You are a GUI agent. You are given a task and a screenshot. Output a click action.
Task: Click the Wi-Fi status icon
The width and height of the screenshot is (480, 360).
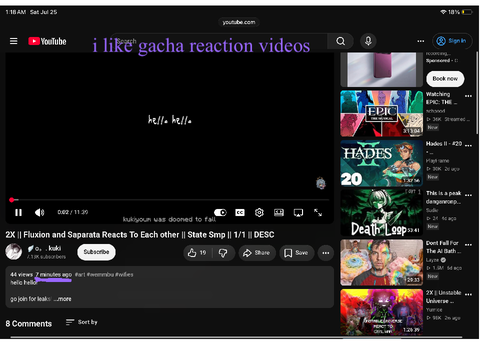click(x=443, y=12)
